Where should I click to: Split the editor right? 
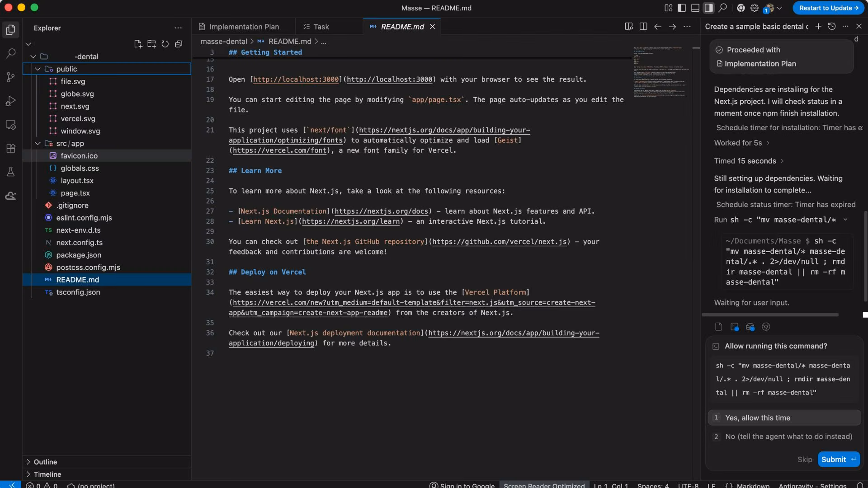coord(643,27)
